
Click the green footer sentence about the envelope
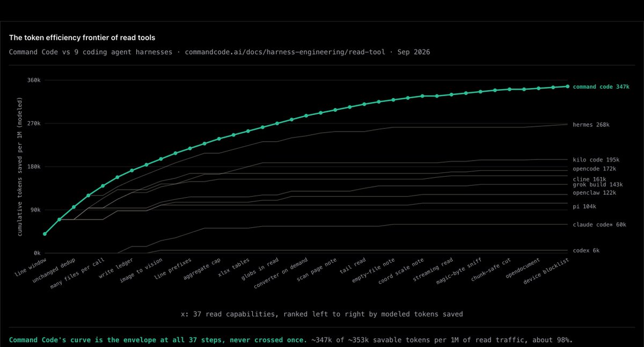[158, 340]
